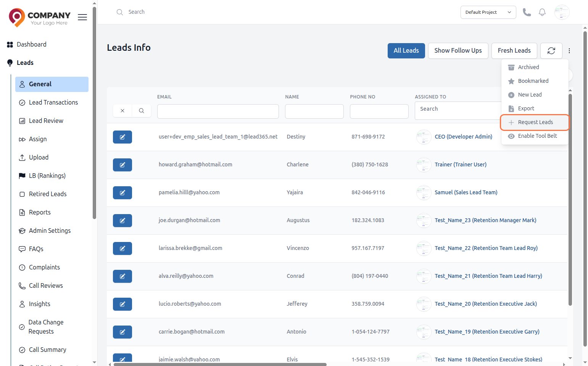The width and height of the screenshot is (588, 366).
Task: Open CEO (Developer Admin) assignee link
Action: point(463,137)
